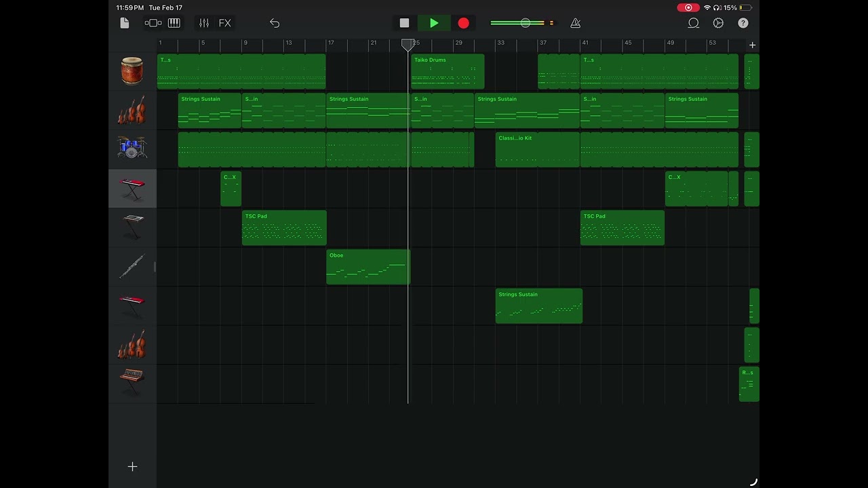Open the help question mark
Image resolution: width=868 pixels, height=488 pixels.
[743, 23]
